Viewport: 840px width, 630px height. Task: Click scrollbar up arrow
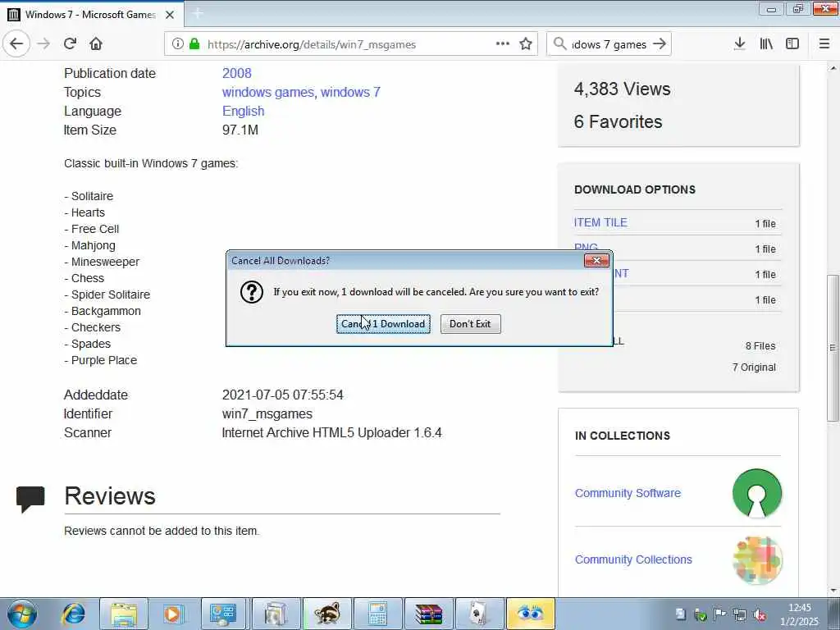(833, 68)
